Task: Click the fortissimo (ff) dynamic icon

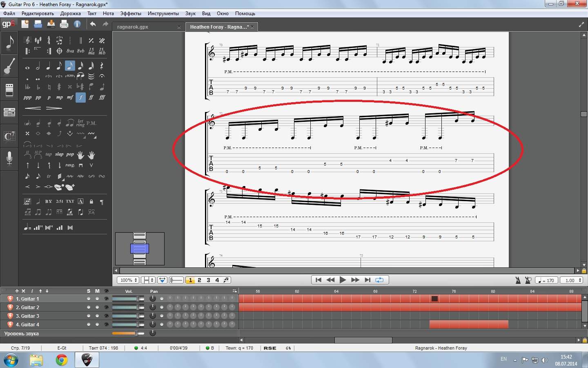Action: [x=91, y=97]
